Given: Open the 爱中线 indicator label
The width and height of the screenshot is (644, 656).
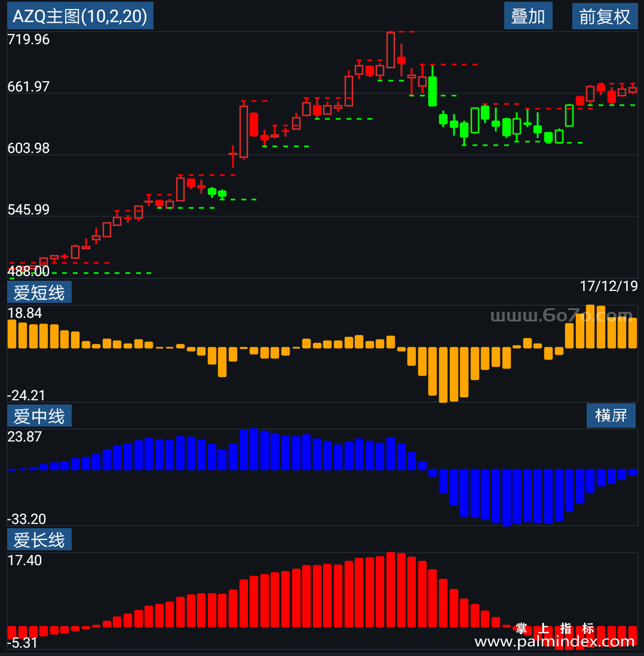Looking at the screenshot, I should [39, 416].
